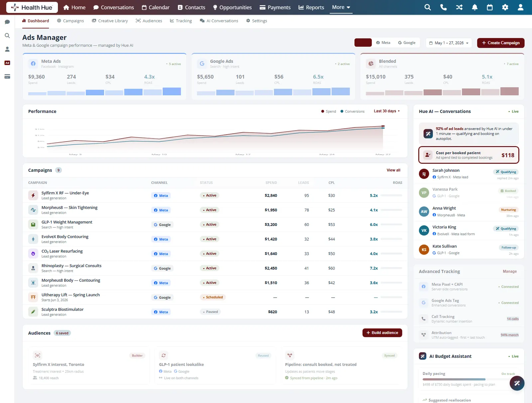The width and height of the screenshot is (532, 403).
Task: Open the user profile icon
Action: coord(521,7)
